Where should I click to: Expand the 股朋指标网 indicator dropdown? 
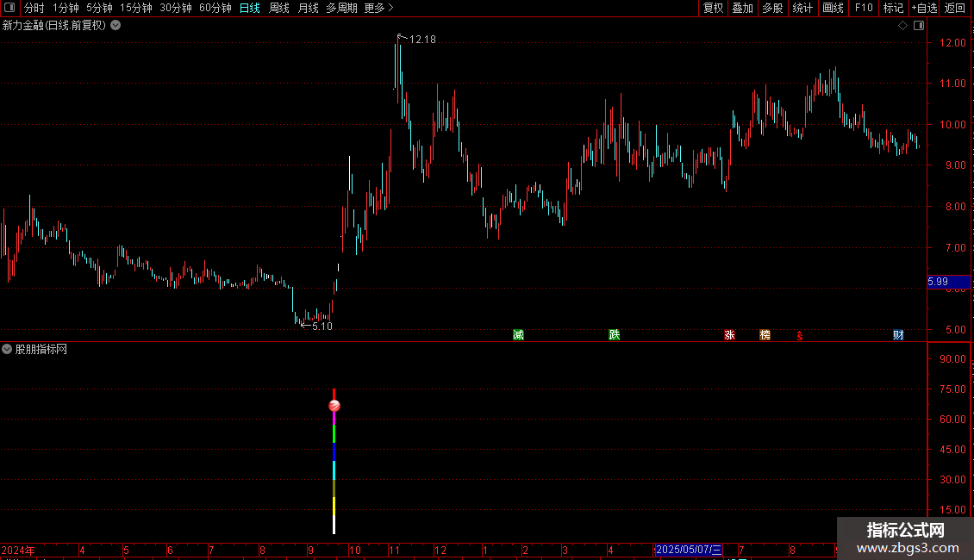[x=7, y=350]
